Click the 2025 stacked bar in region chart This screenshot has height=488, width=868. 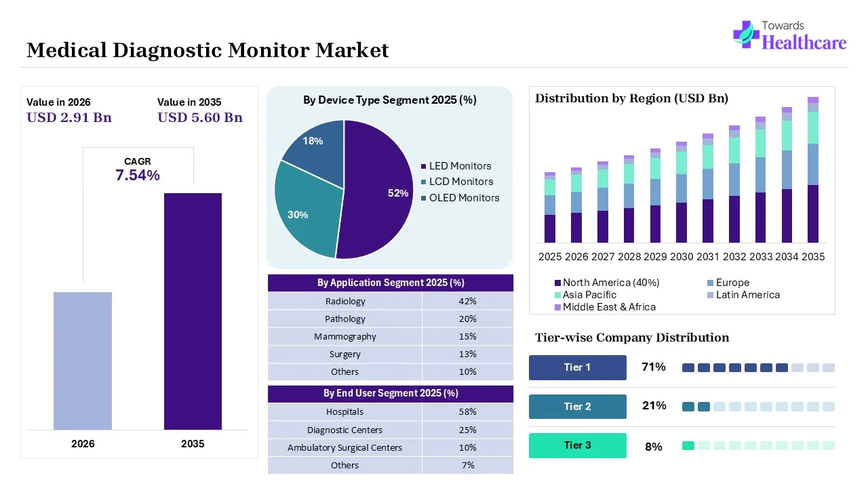[x=550, y=207]
